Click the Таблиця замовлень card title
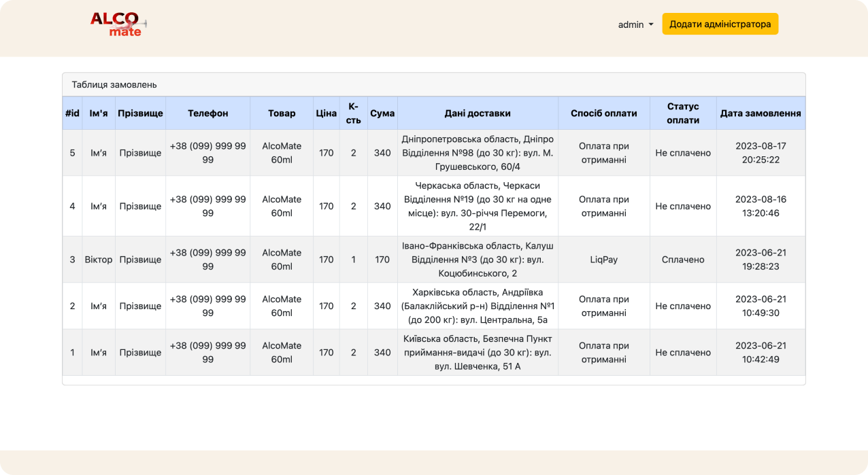868x475 pixels. point(114,85)
